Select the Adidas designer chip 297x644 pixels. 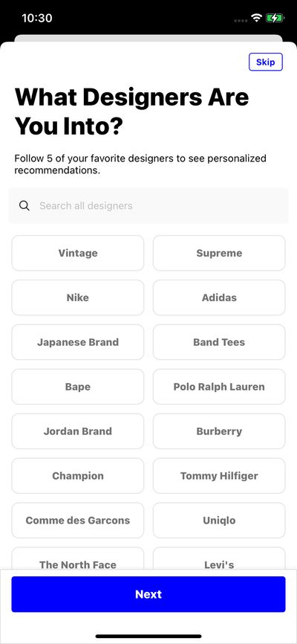tap(219, 297)
